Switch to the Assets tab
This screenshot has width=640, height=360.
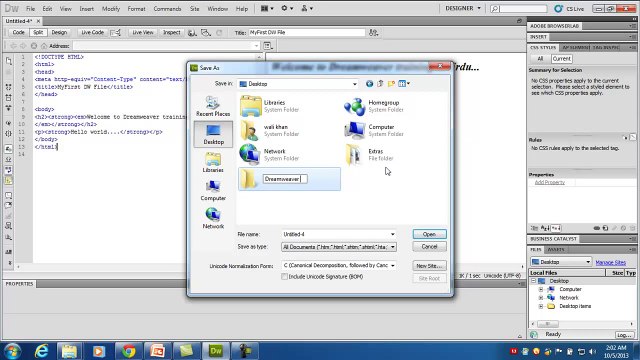(556, 249)
